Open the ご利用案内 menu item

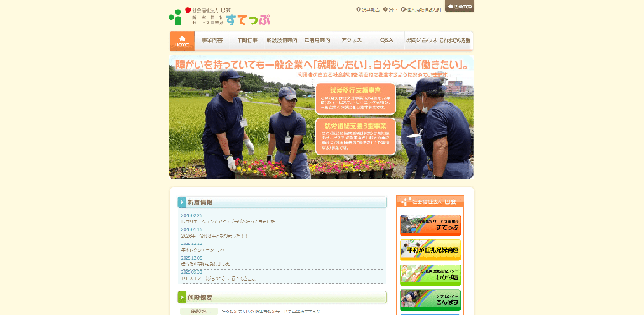[x=317, y=40]
